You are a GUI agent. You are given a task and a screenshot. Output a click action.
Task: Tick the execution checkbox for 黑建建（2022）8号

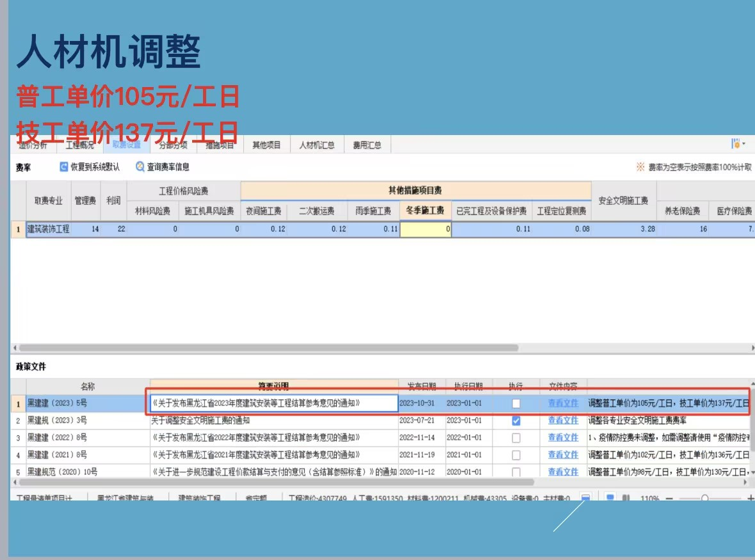[516, 438]
